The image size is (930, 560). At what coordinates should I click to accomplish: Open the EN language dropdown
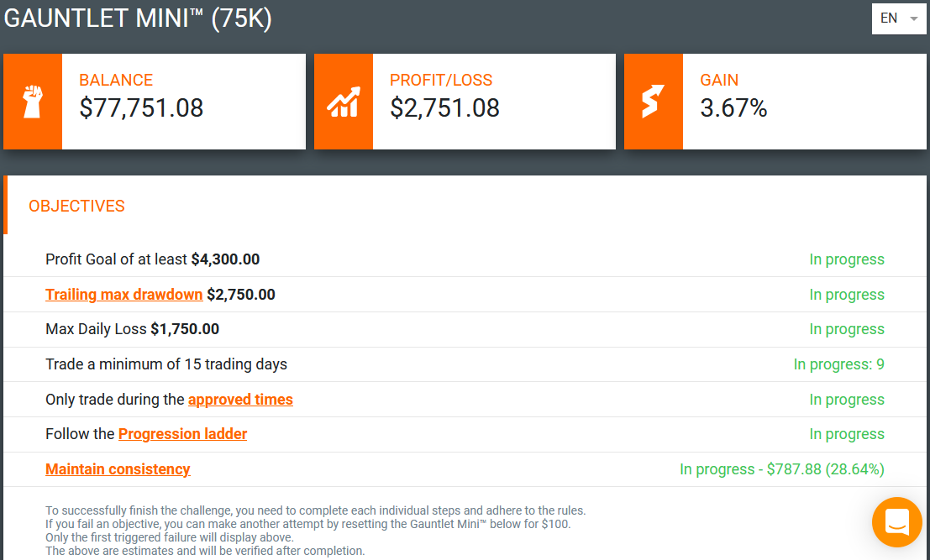[x=899, y=18]
